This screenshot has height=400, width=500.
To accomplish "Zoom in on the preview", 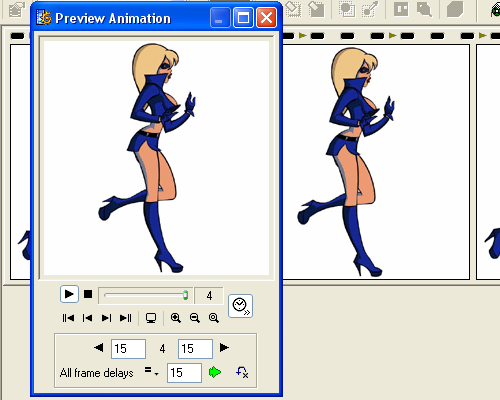I will click(x=176, y=318).
